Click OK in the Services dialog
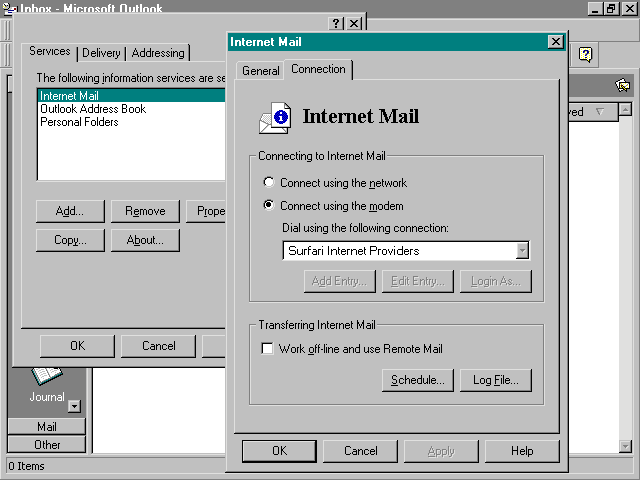The image size is (640, 480). (78, 346)
